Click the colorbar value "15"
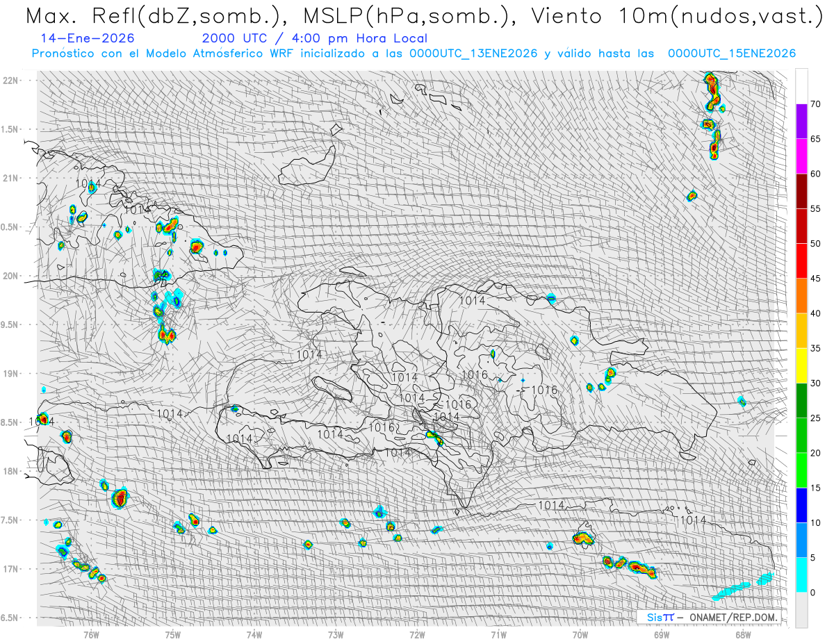This screenshot has height=644, width=834. pos(816,488)
